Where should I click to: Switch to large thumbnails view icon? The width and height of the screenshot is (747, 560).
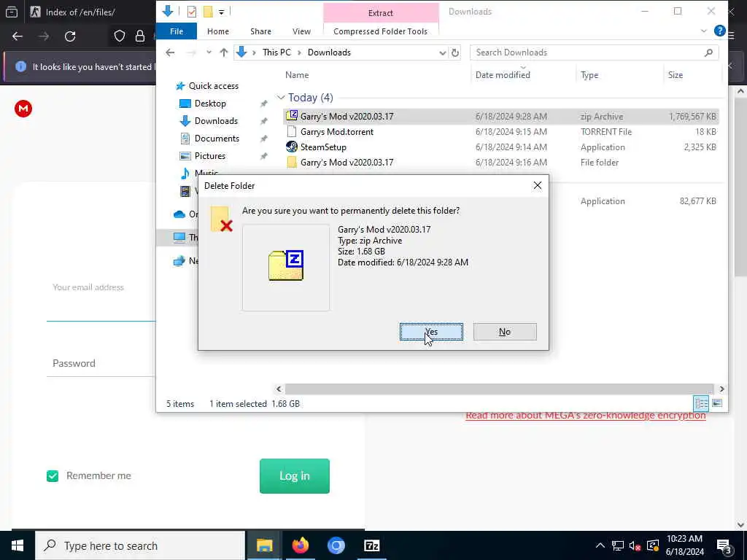click(x=717, y=404)
